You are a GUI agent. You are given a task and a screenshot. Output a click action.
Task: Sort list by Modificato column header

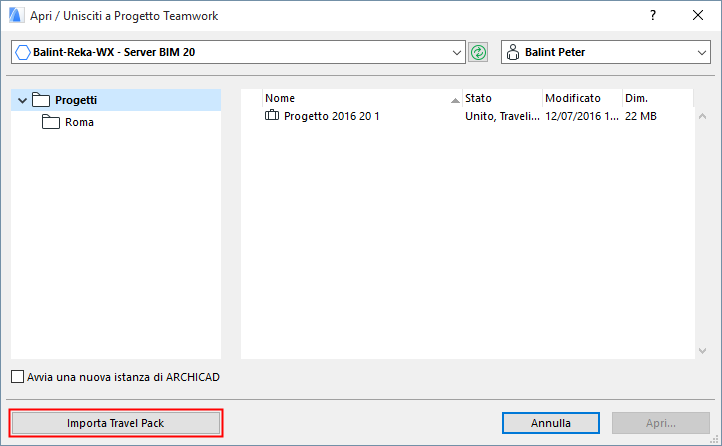pyautogui.click(x=581, y=98)
